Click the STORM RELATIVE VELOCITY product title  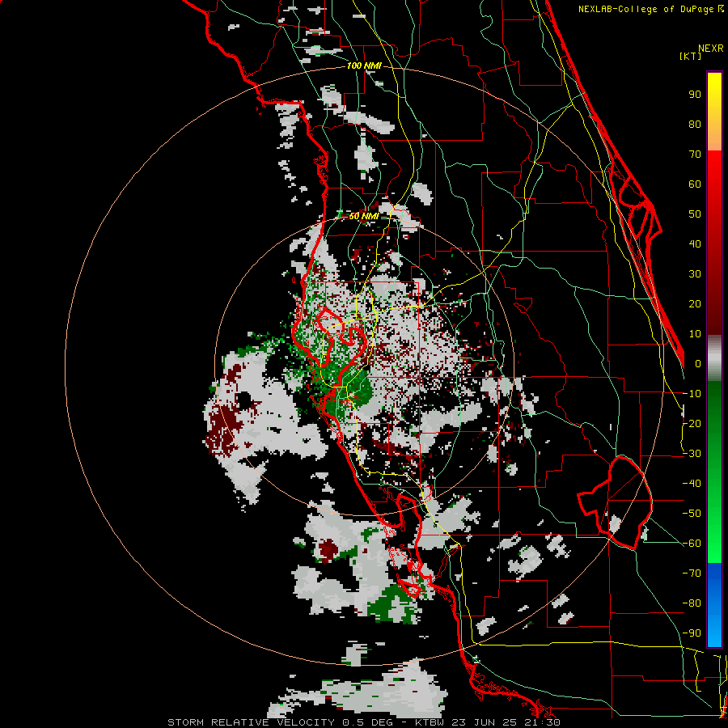coord(251,722)
